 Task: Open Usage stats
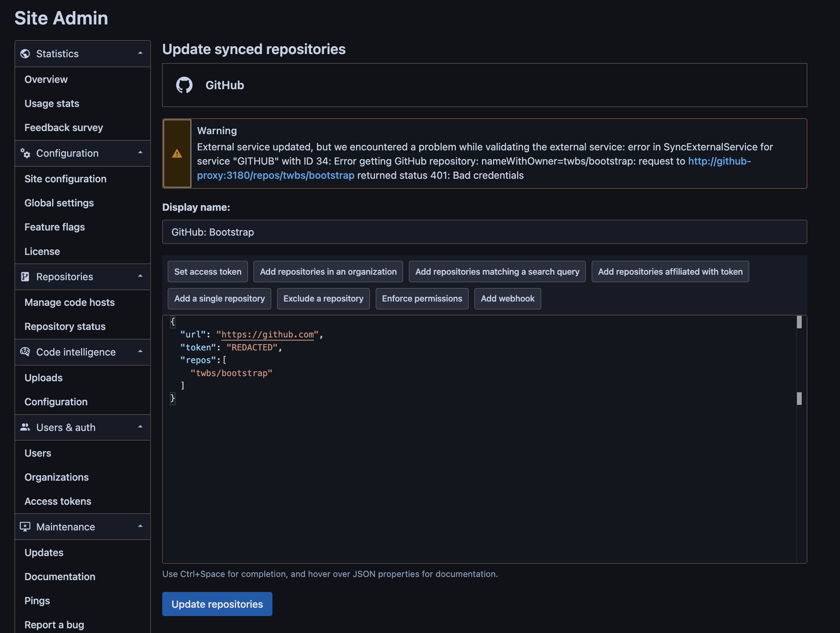coord(52,103)
